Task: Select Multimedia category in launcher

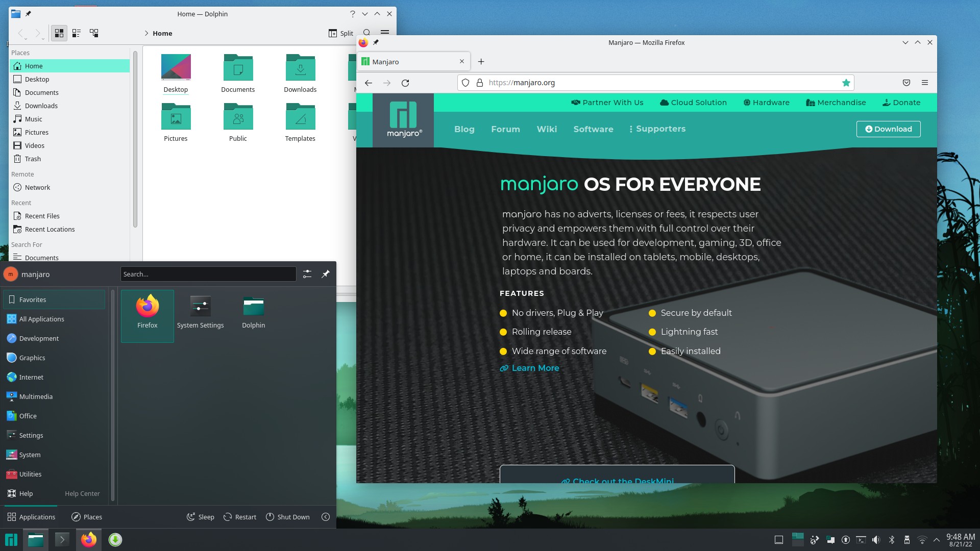Action: coord(54,396)
